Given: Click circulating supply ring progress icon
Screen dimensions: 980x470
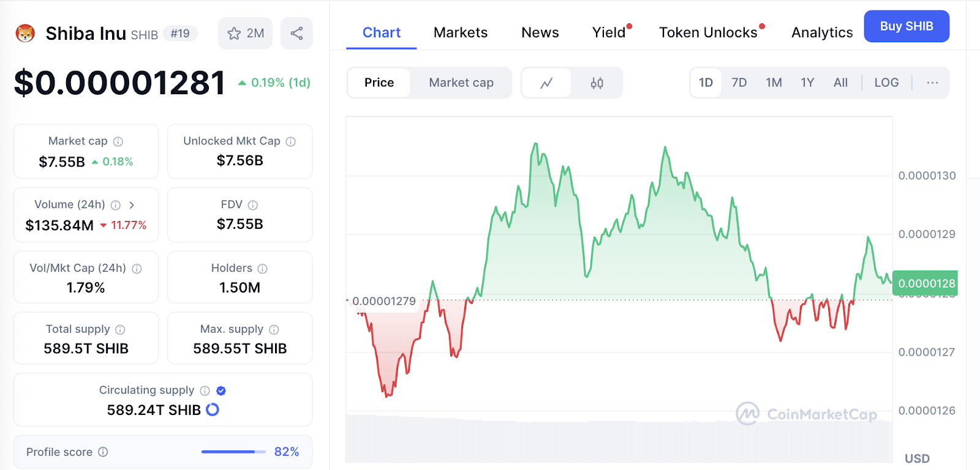Looking at the screenshot, I should (213, 410).
